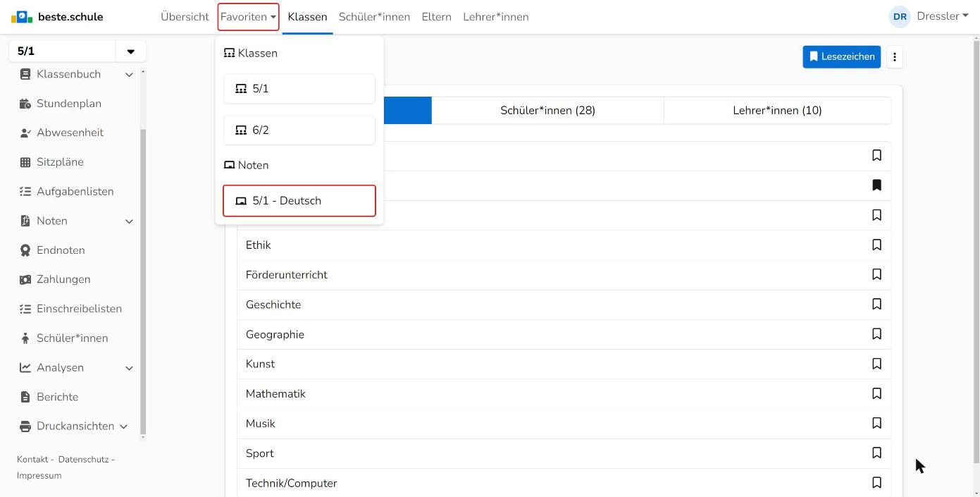Toggle bookmark for Technik/Computer

click(876, 483)
